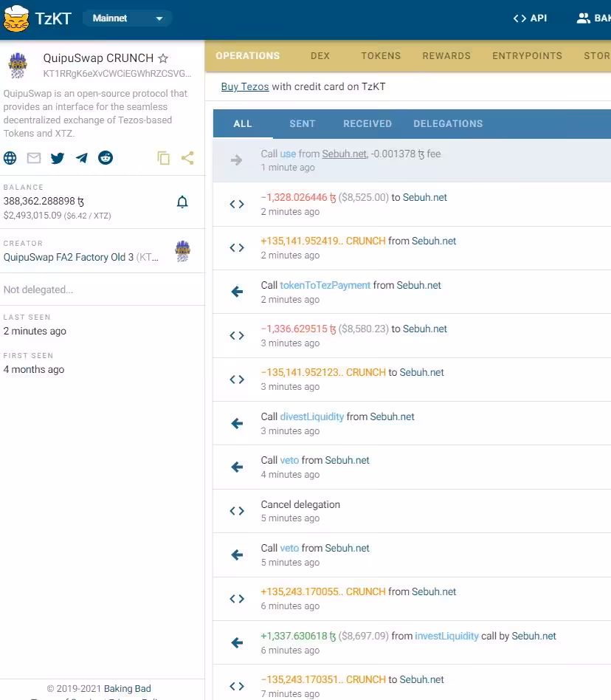Open the Twitter profile icon

(x=58, y=158)
